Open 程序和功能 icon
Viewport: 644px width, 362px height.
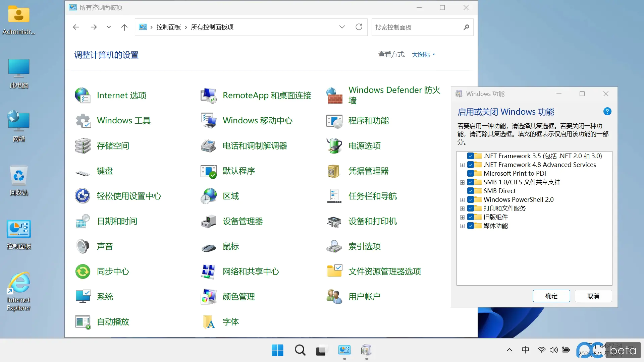[x=334, y=121]
